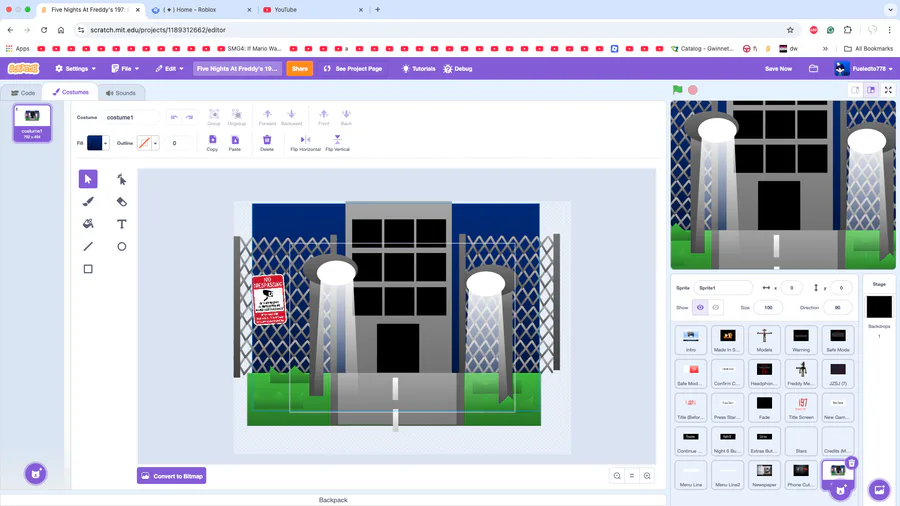Zoom in on the paint canvas
The height and width of the screenshot is (506, 900).
pos(647,476)
